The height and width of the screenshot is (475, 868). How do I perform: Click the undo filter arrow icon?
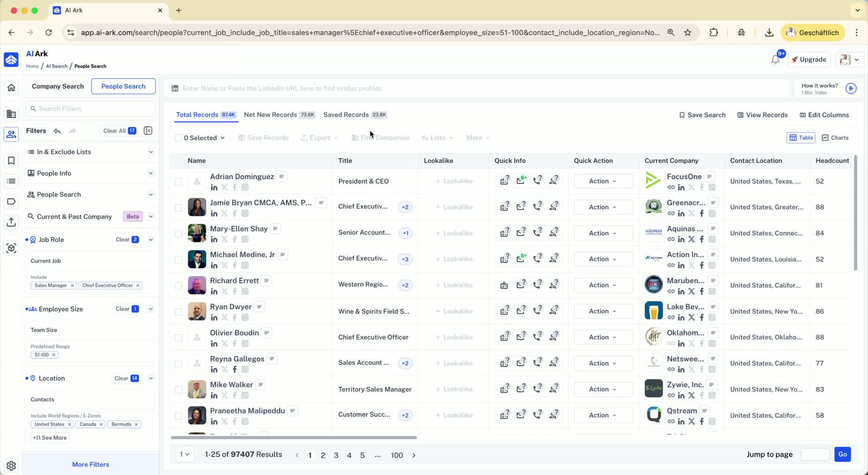57,131
